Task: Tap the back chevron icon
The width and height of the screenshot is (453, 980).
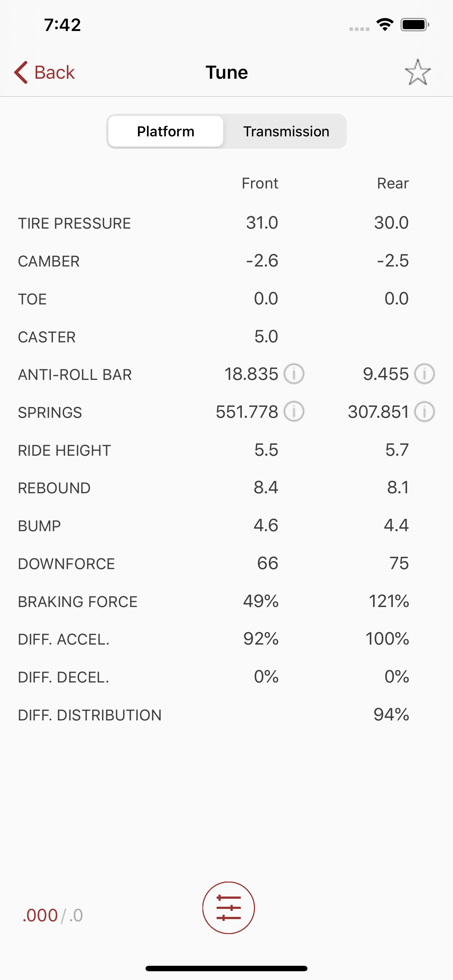Action: 20,72
